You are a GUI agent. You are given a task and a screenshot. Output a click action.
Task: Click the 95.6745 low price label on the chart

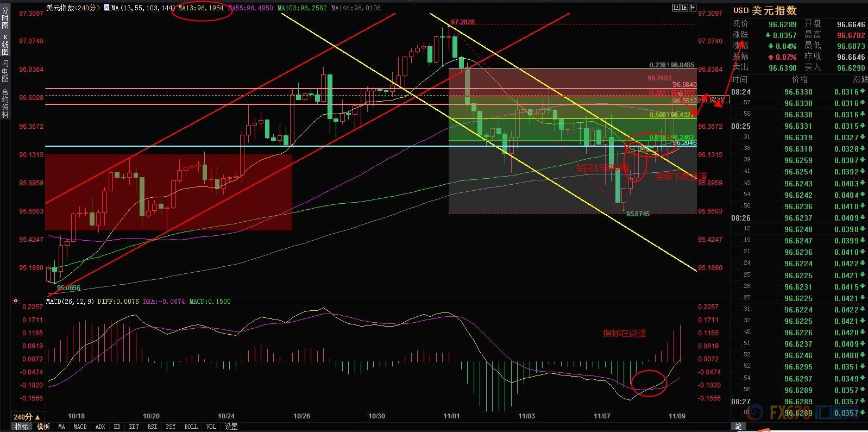coord(638,214)
